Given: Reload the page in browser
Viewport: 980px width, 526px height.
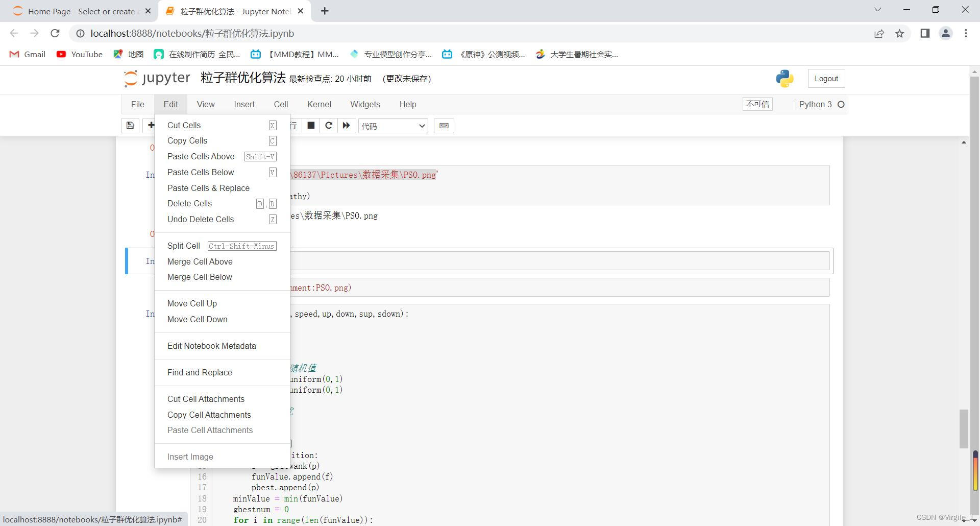Looking at the screenshot, I should click(x=55, y=33).
